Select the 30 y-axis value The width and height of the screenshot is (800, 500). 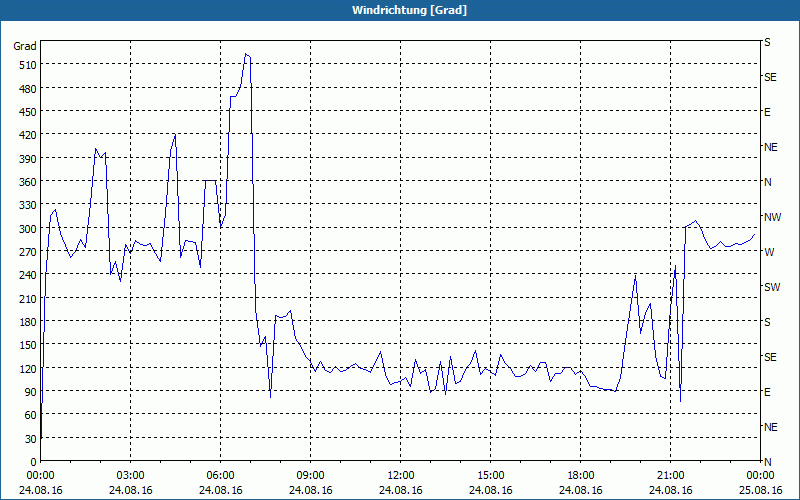[31, 439]
